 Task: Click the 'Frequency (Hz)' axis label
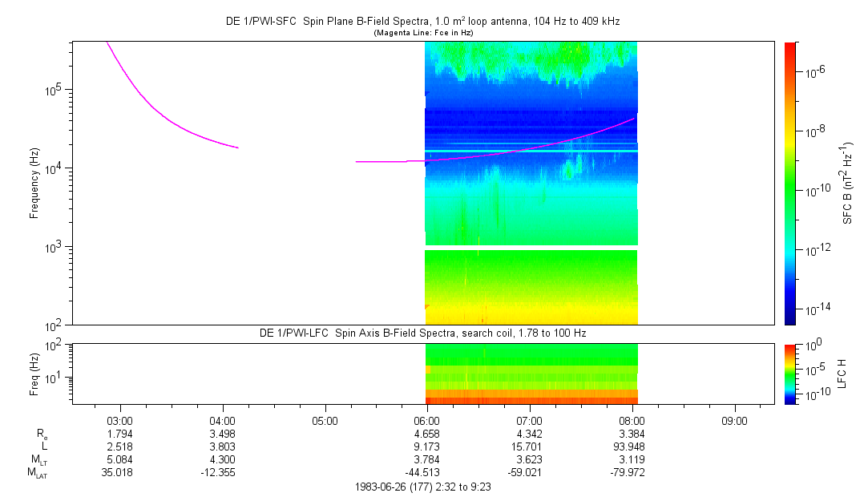tap(34, 184)
